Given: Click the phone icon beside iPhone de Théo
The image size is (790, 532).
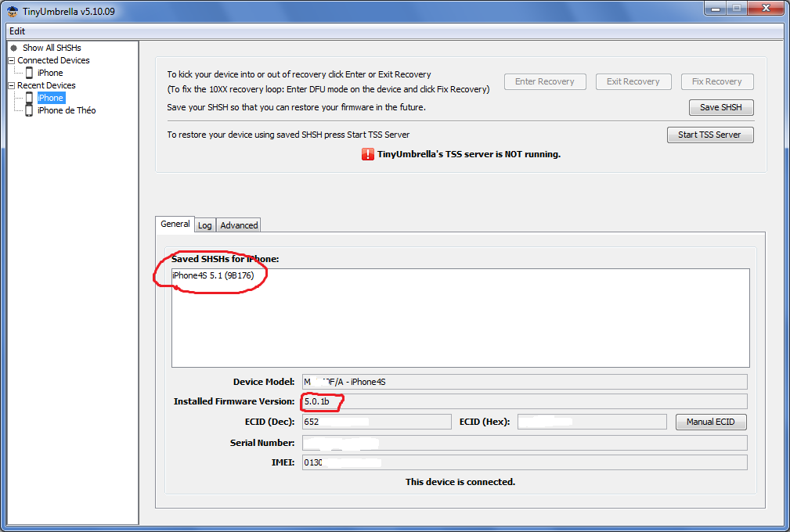Looking at the screenshot, I should click(29, 110).
